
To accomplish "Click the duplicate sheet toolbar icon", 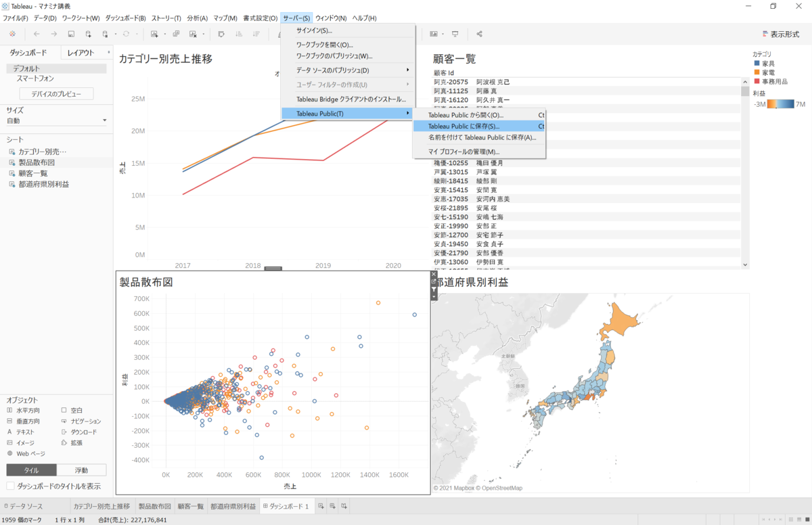I will pyautogui.click(x=176, y=34).
